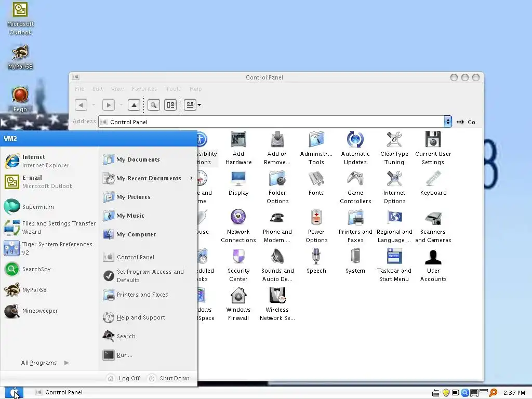Image resolution: width=532 pixels, height=399 pixels.
Task: Open Files and Settings Transfer Wizard
Action: point(50,228)
